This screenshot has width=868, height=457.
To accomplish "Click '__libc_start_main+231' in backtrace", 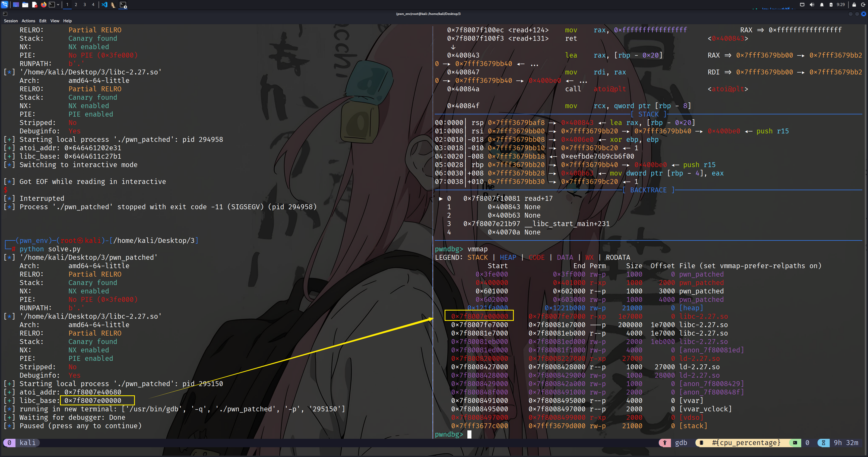I will pyautogui.click(x=567, y=224).
